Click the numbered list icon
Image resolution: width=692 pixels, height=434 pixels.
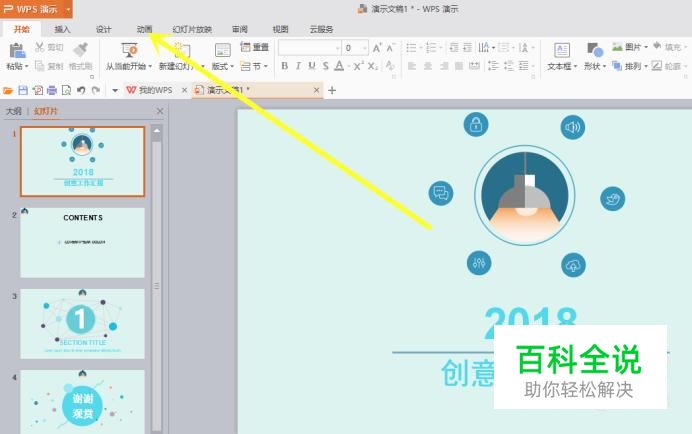tap(431, 48)
